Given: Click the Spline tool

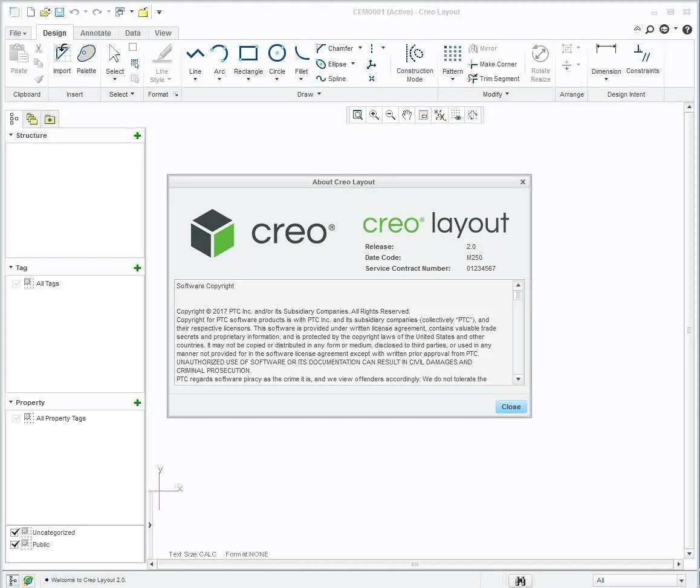Looking at the screenshot, I should [331, 79].
